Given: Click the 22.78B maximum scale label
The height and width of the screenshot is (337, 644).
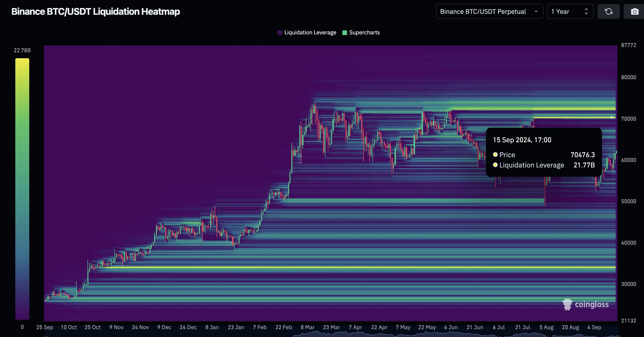Looking at the screenshot, I should click(x=22, y=51).
